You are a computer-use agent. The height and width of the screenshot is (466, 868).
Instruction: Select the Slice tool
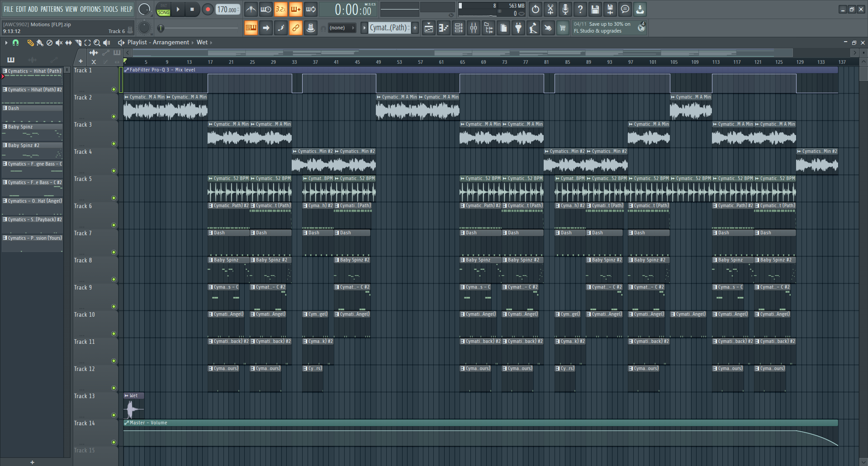point(78,43)
